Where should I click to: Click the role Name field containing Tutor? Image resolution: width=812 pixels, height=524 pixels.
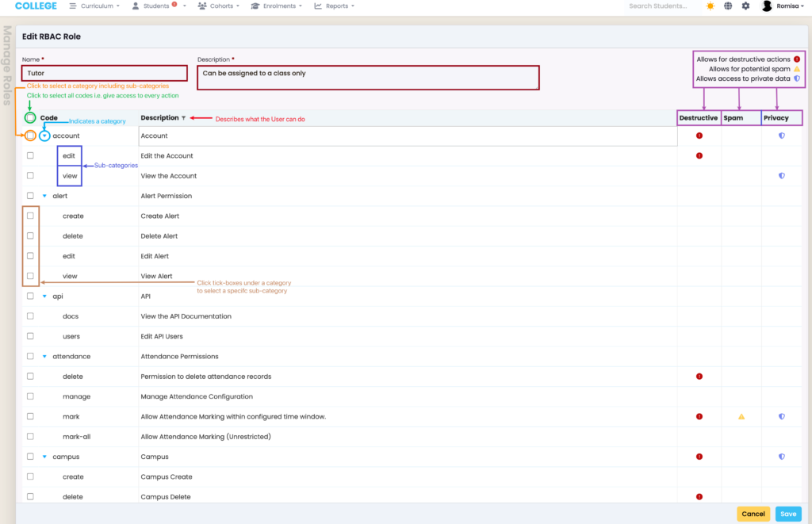105,73
